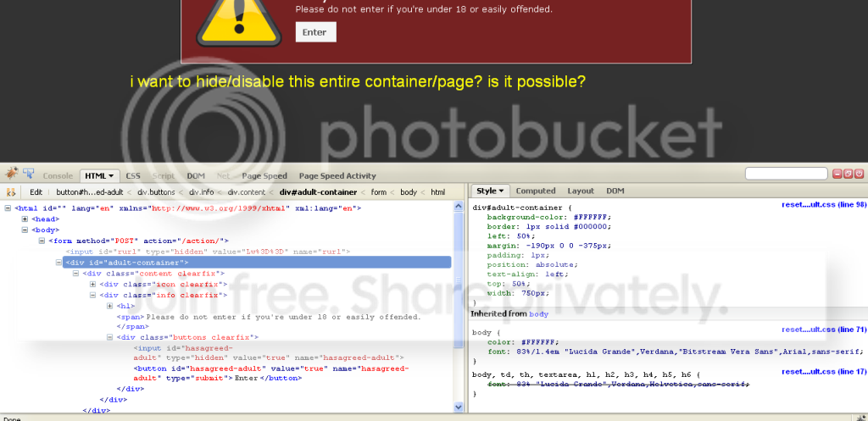Minimize Firebug with the red minus icon

click(x=837, y=174)
